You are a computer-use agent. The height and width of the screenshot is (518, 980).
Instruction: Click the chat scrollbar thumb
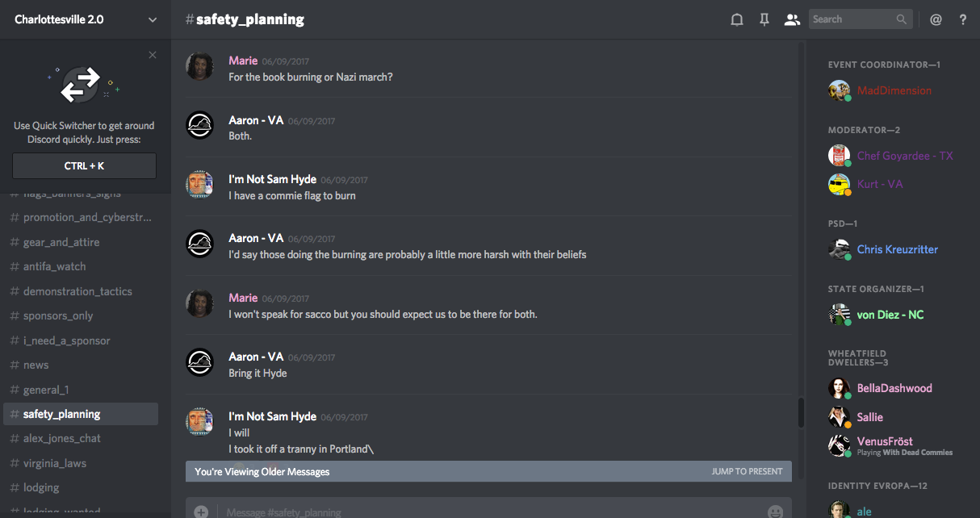801,412
